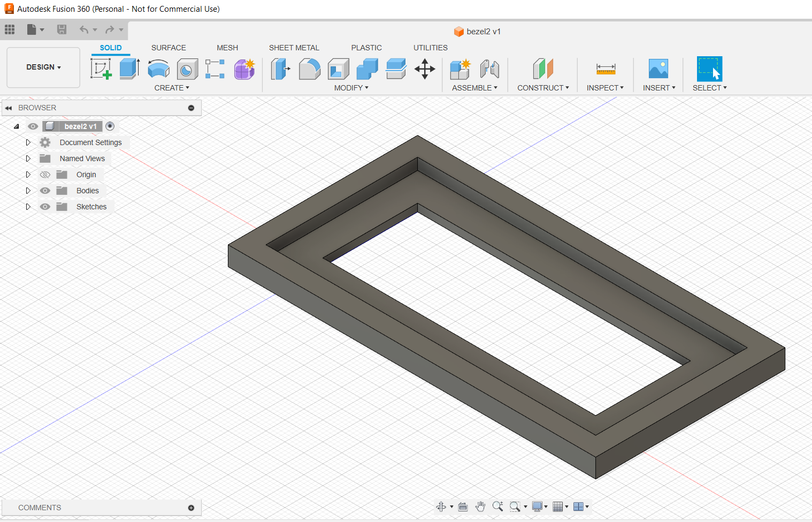Viewport: 812px width, 522px height.
Task: Switch to the MESH tab
Action: point(227,48)
